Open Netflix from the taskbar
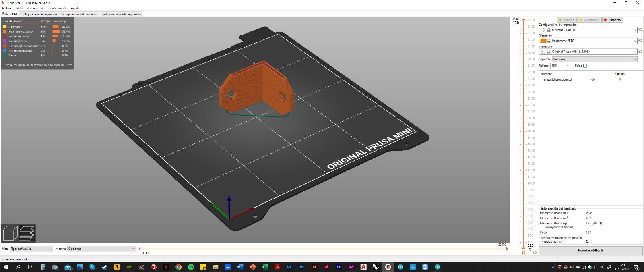 tap(166, 267)
